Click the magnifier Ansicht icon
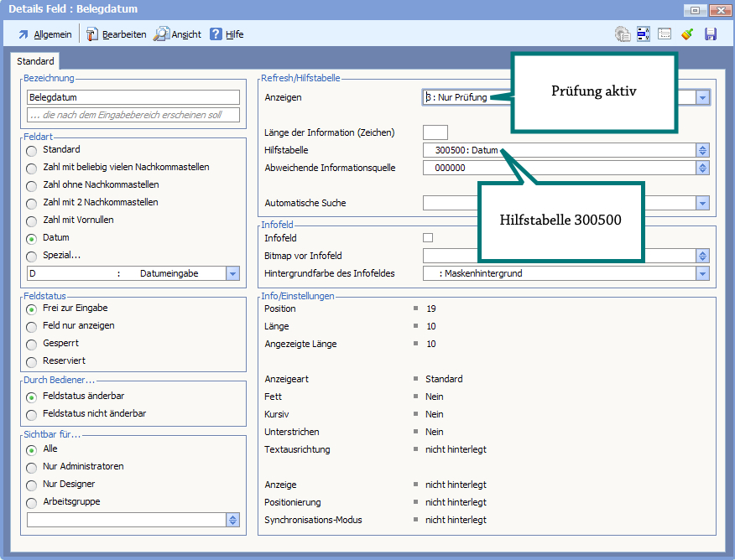 click(161, 34)
